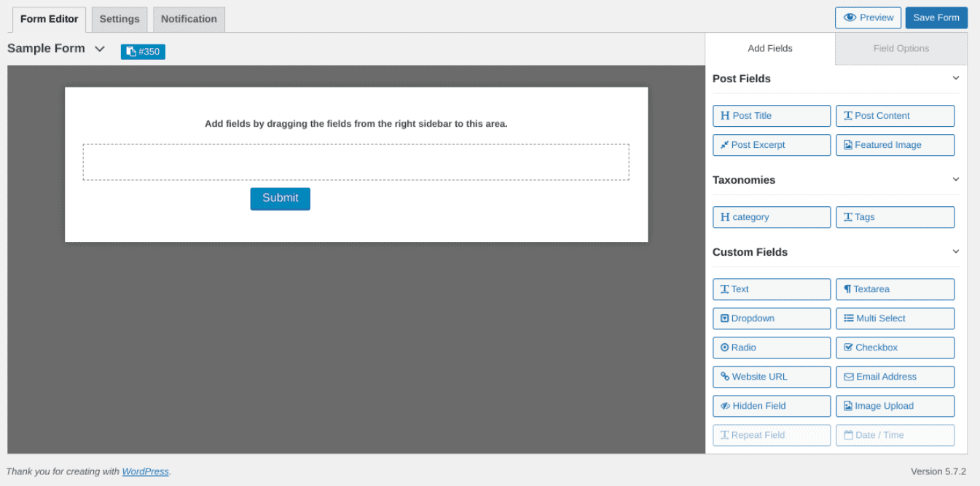The width and height of the screenshot is (980, 486).
Task: Collapse the Post Fields section
Action: click(x=955, y=78)
